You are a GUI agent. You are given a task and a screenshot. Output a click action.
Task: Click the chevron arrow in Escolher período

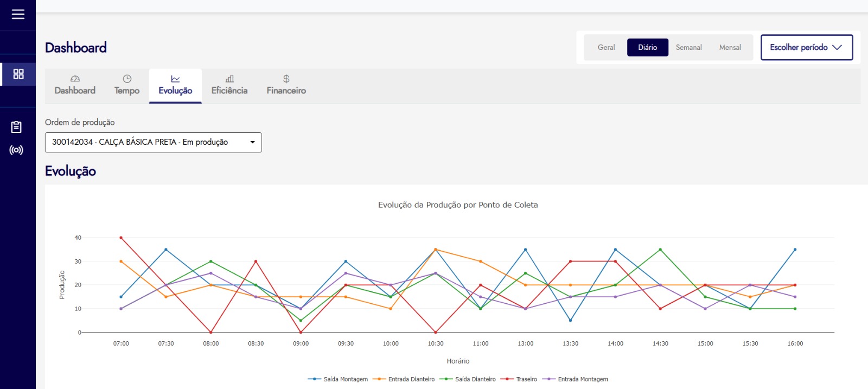point(837,47)
